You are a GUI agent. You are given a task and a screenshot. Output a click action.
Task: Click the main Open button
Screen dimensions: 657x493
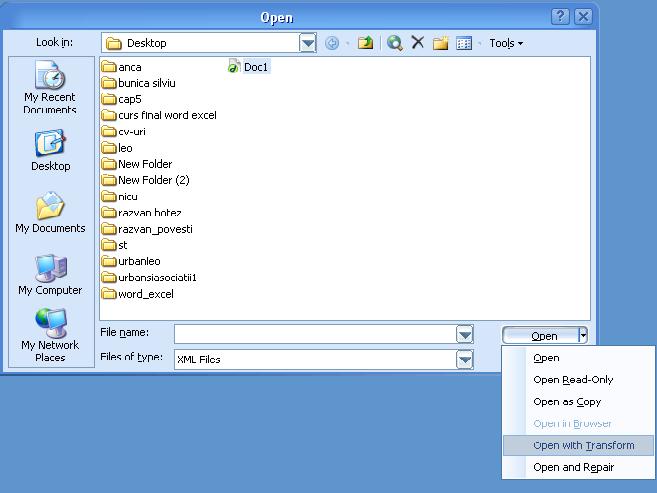pyautogui.click(x=540, y=335)
